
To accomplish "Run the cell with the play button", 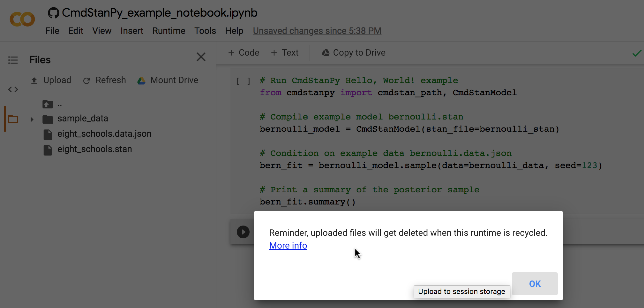I will tap(243, 232).
